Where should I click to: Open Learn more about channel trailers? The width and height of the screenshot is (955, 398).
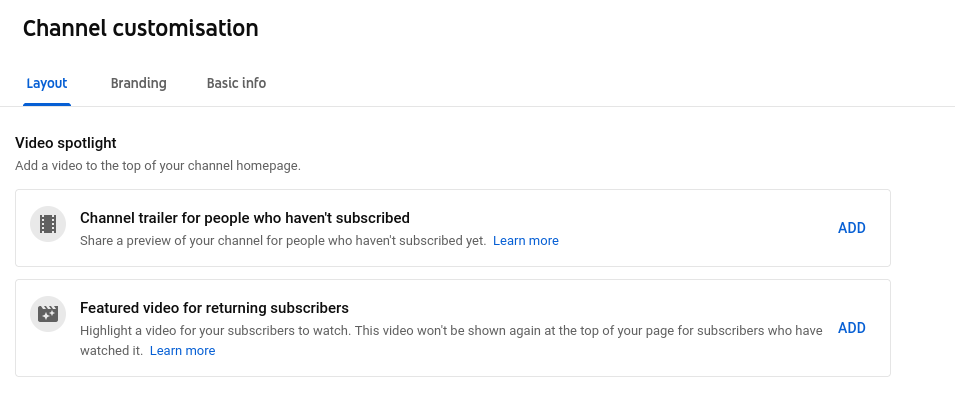(526, 241)
